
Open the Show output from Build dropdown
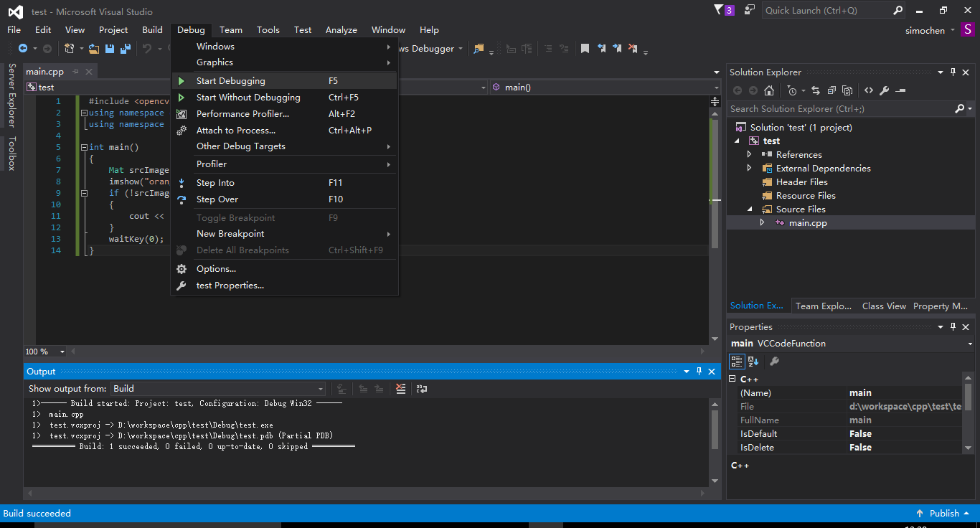coord(321,389)
